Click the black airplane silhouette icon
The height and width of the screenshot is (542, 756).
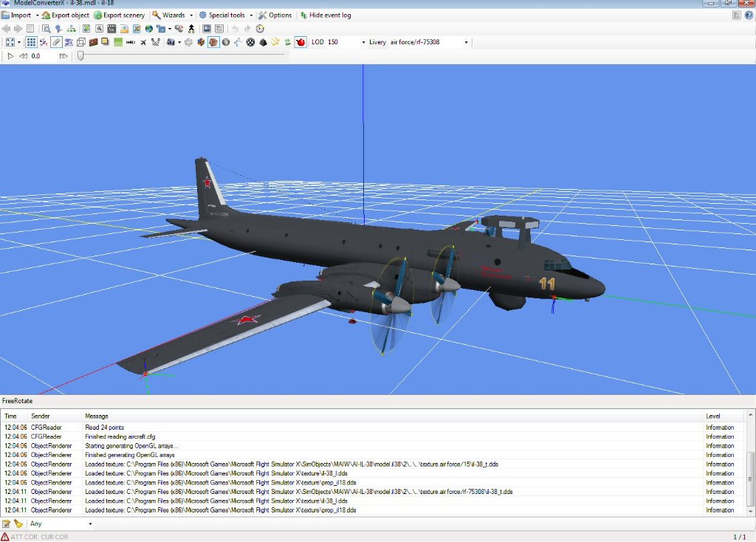tap(143, 42)
